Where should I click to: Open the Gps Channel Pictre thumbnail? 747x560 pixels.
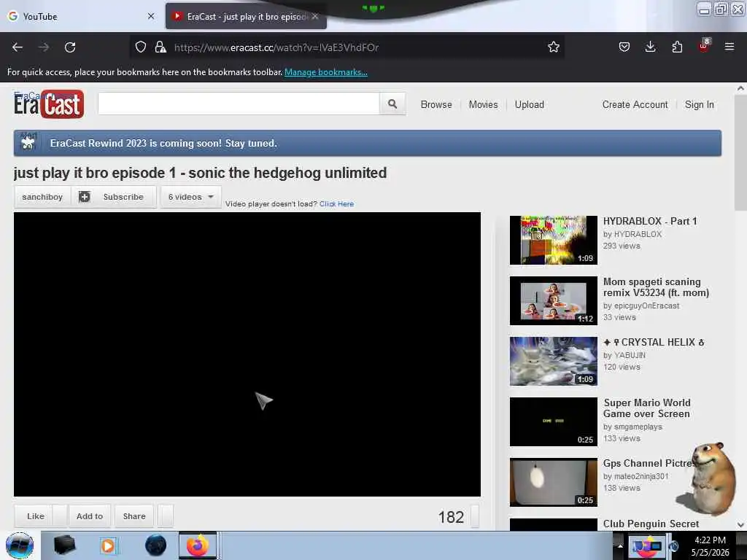coord(553,482)
